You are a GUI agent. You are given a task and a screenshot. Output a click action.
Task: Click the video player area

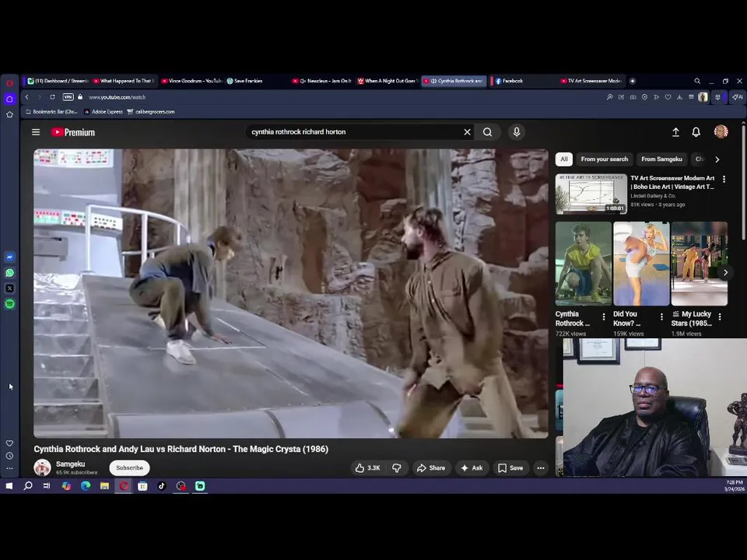(290, 293)
